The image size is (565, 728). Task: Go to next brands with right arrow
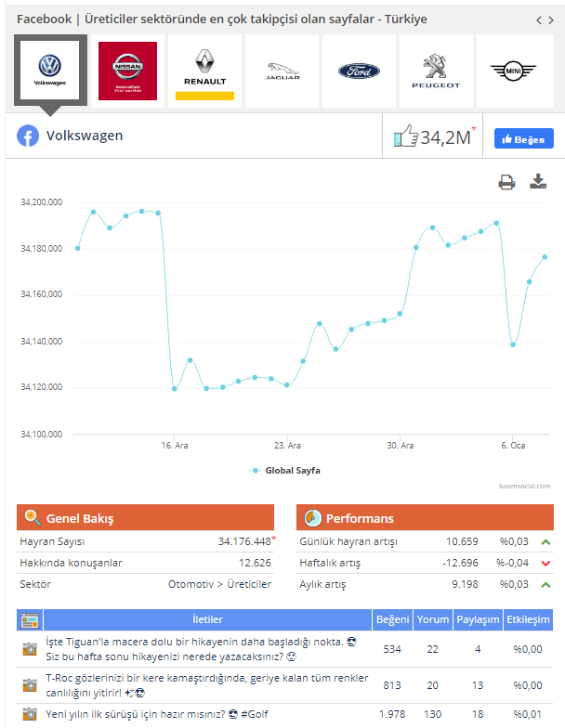point(551,20)
